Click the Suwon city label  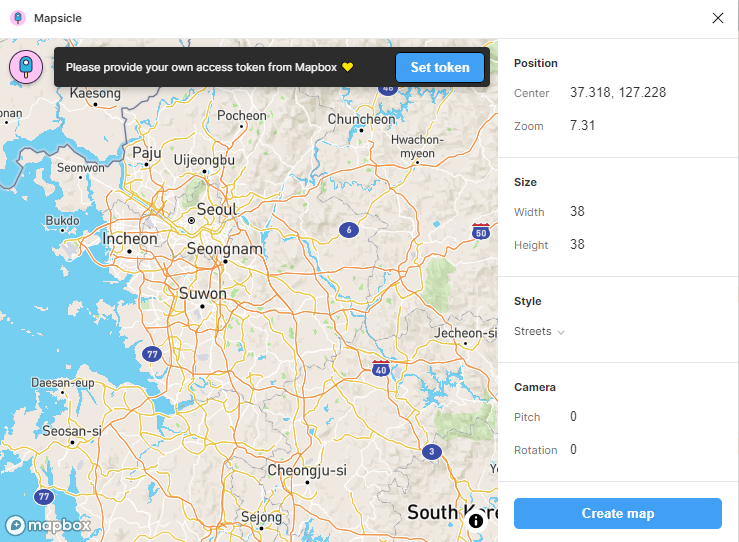coord(203,293)
